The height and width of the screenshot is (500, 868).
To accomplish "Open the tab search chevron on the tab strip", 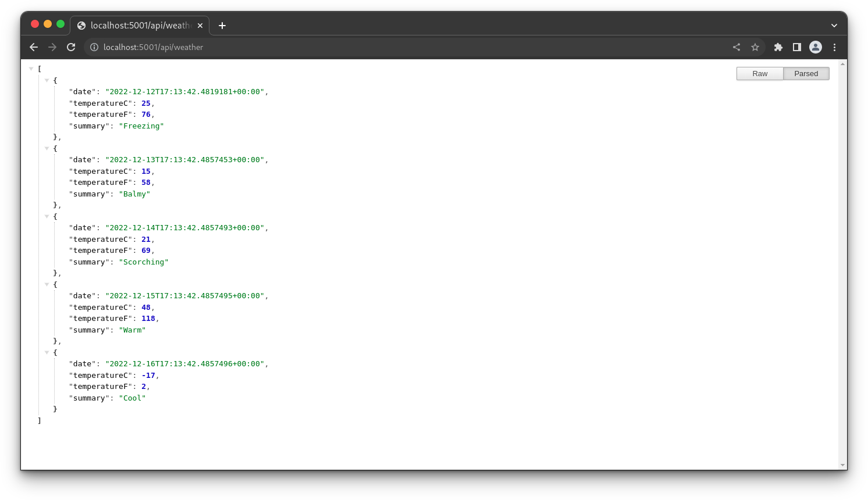I will (834, 25).
